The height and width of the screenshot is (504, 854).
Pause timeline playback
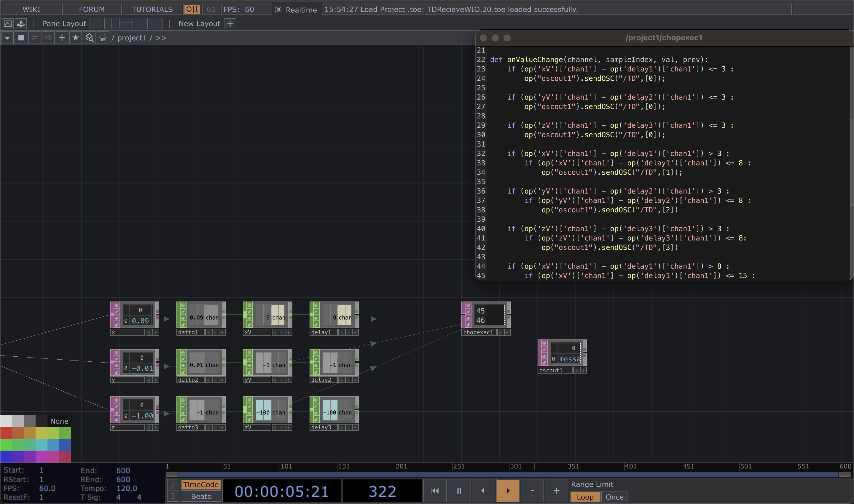pyautogui.click(x=459, y=490)
